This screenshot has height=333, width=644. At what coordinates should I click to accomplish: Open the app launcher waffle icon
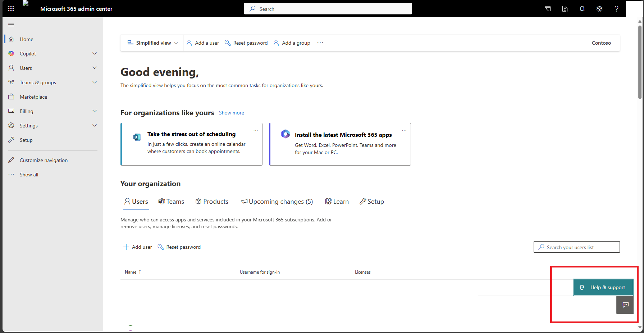click(x=11, y=9)
